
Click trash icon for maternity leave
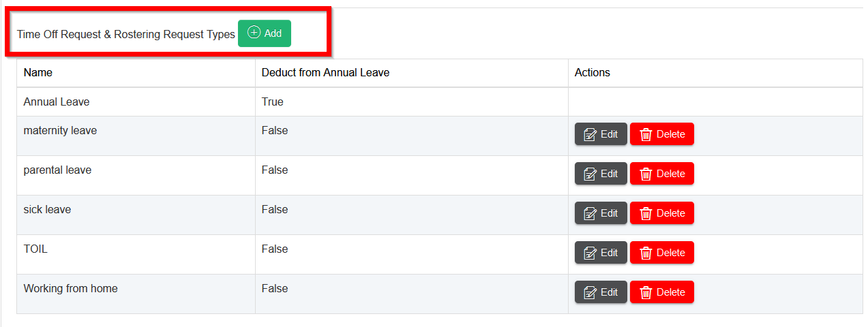click(646, 134)
